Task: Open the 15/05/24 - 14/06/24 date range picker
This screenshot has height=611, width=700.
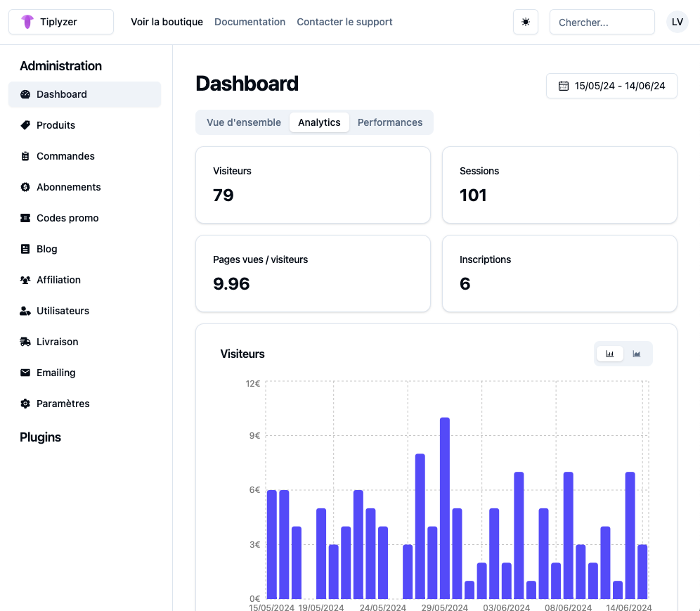Action: (x=611, y=86)
